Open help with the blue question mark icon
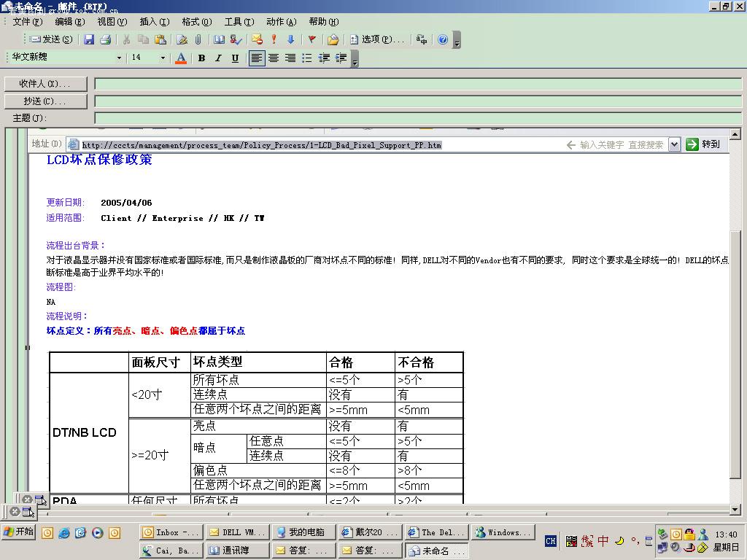The width and height of the screenshot is (747, 560). click(x=443, y=39)
